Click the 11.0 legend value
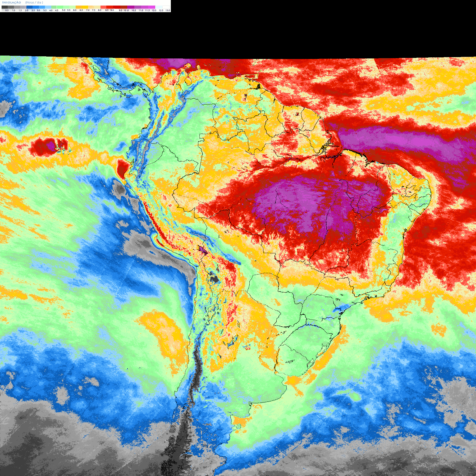Image resolution: width=476 pixels, height=476 pixels. 141,10
